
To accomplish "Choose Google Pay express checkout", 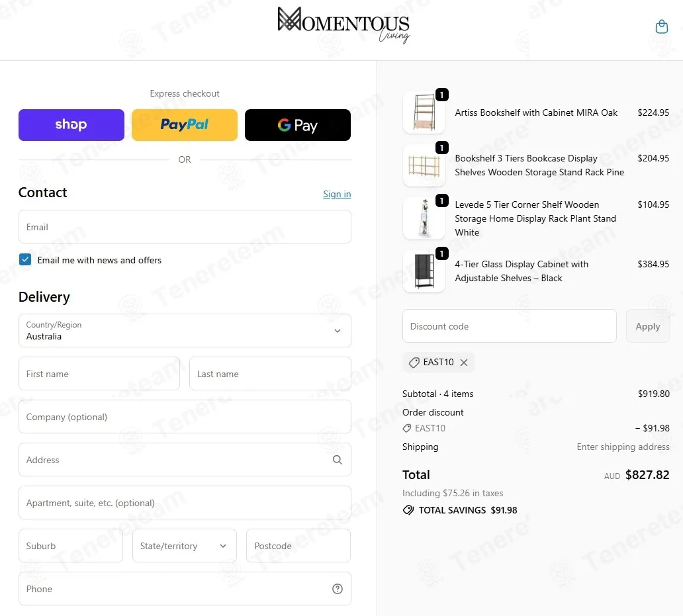I will pyautogui.click(x=298, y=125).
